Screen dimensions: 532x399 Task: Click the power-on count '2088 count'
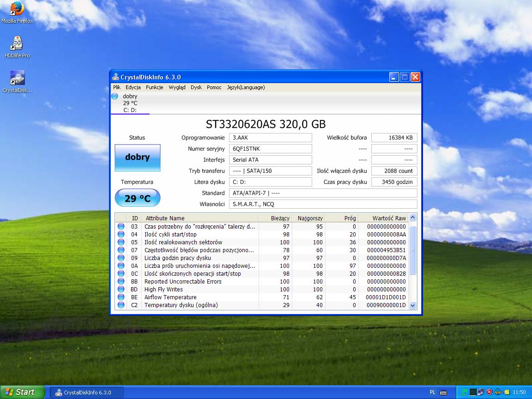pos(394,171)
